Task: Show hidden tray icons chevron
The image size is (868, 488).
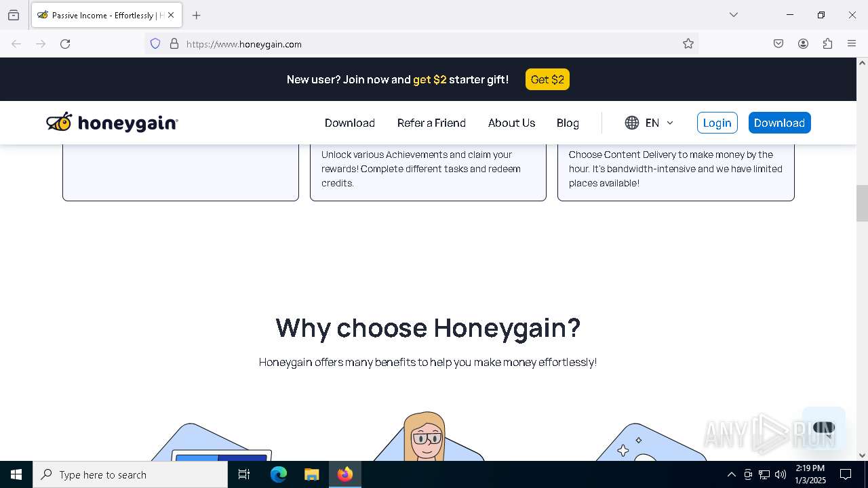Action: pos(731,474)
